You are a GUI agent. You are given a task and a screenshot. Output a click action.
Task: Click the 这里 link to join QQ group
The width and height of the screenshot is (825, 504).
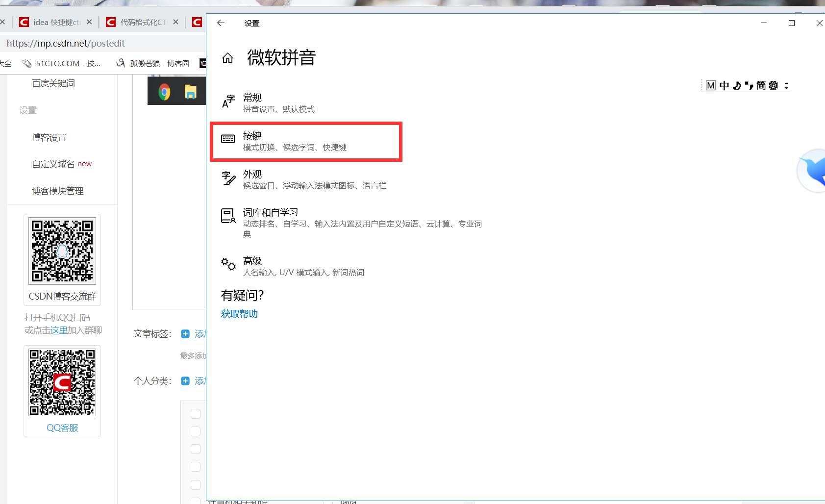58,330
